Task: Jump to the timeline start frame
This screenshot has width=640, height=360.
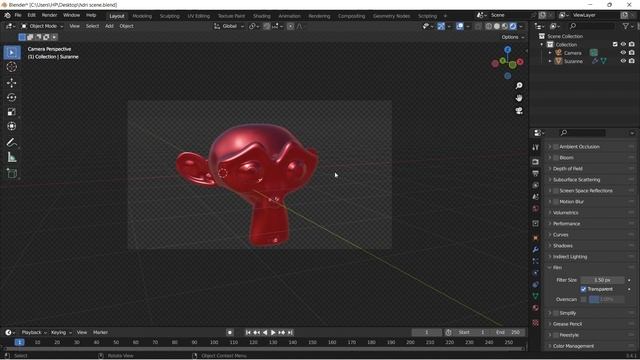Action: 248,333
